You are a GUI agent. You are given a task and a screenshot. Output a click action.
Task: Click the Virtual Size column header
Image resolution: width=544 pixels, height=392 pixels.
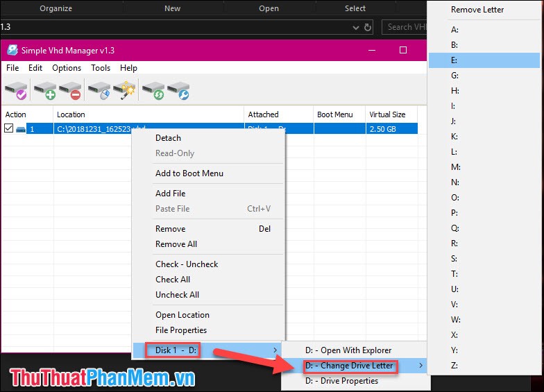tap(391, 114)
